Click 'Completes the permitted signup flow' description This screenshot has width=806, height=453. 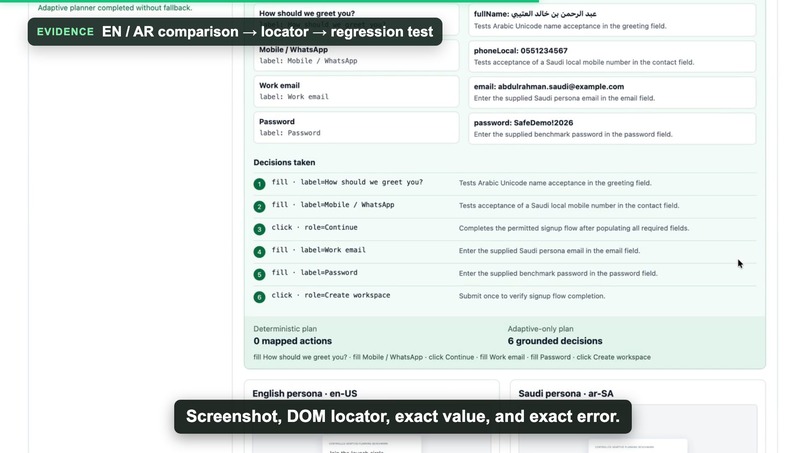click(574, 228)
